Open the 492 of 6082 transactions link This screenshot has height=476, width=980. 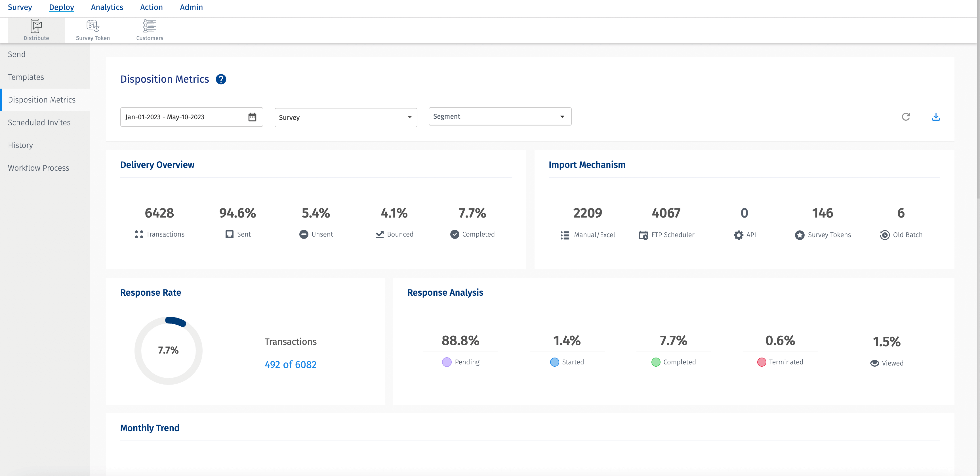290,364
